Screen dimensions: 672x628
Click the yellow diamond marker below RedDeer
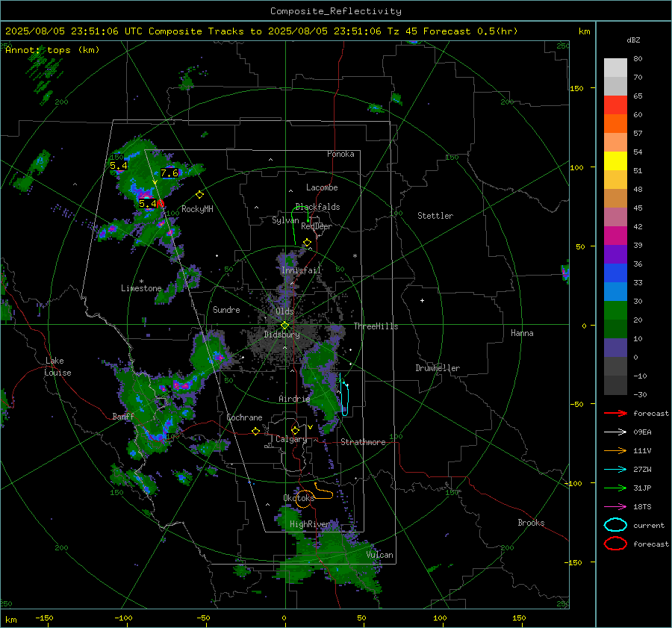pos(307,243)
